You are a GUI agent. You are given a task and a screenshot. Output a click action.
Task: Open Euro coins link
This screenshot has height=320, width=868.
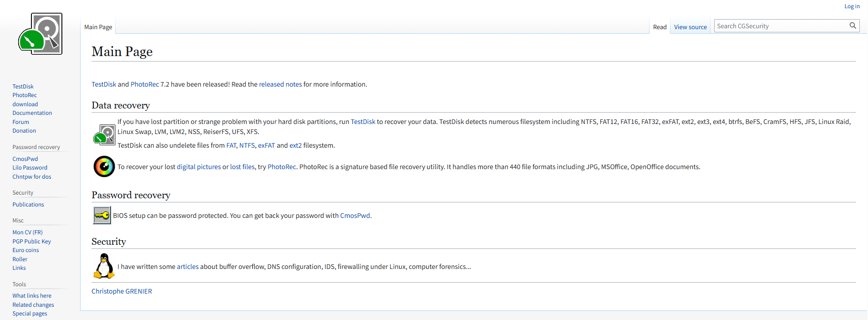[25, 250]
